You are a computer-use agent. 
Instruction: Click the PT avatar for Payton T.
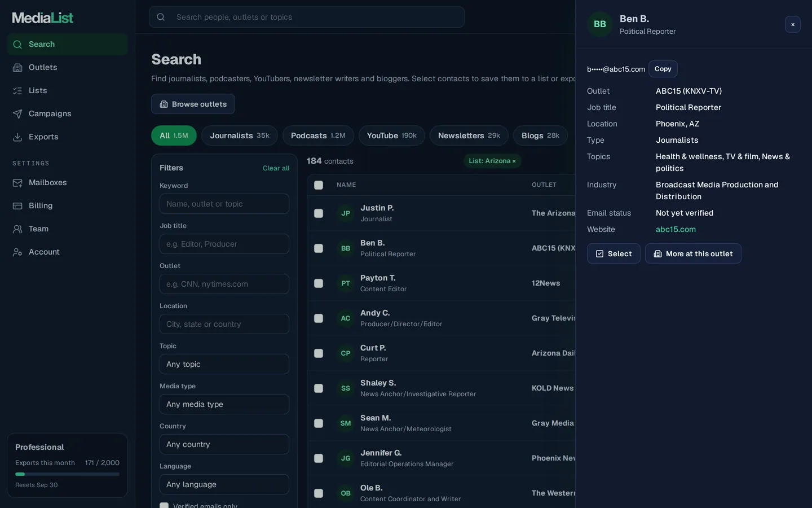[x=346, y=283]
